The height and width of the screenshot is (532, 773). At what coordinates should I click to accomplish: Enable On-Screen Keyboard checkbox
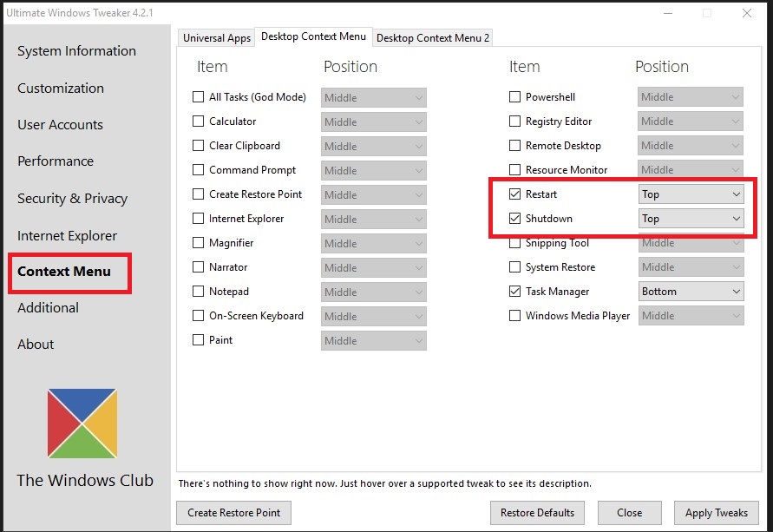click(198, 315)
